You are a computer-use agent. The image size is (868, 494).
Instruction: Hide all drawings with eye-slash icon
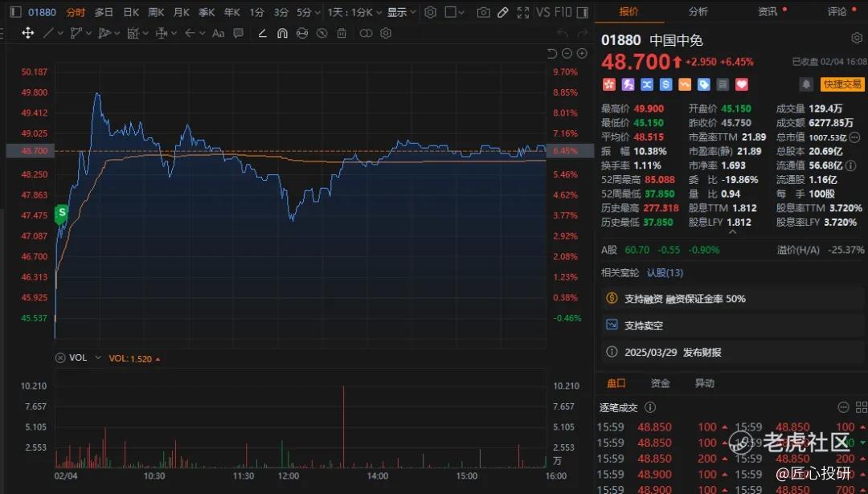click(321, 33)
